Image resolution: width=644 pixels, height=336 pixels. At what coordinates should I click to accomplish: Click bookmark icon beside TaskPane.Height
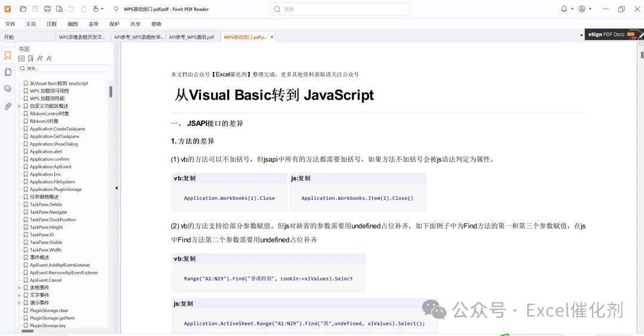point(26,227)
